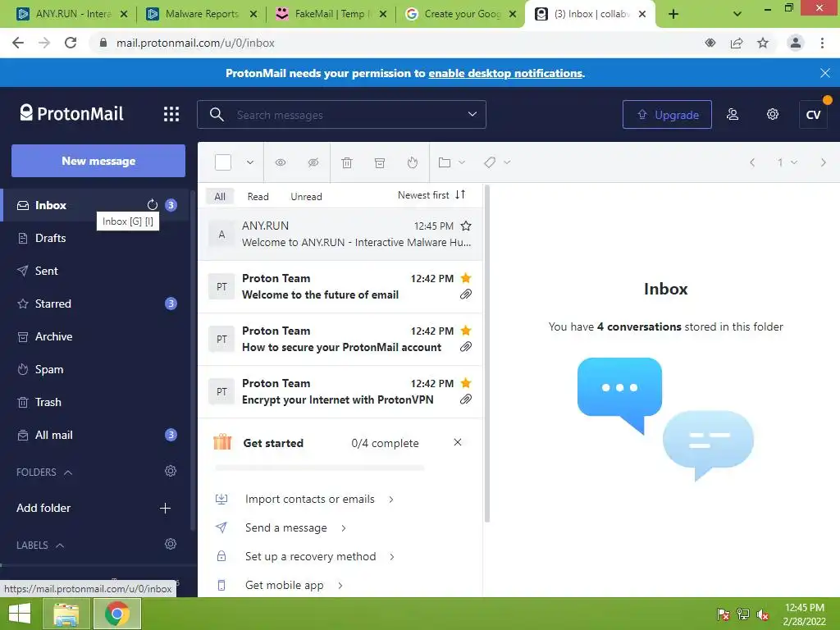Click the Move to trash toolbar icon

pos(347,162)
